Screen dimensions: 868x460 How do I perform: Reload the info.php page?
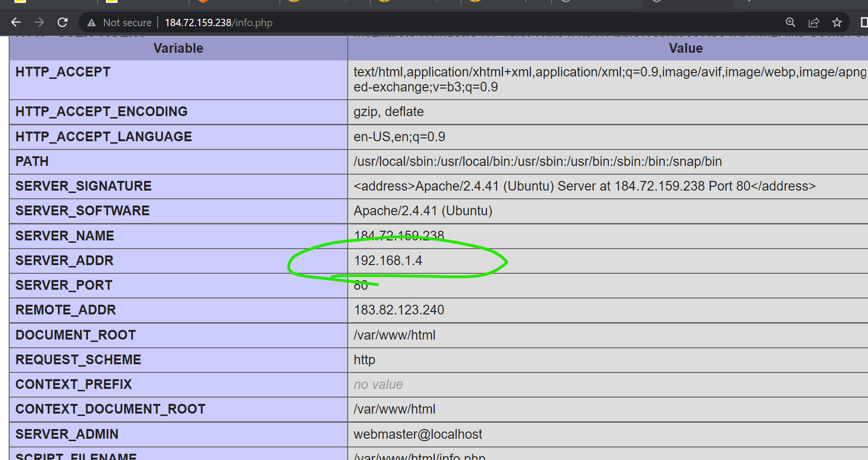(62, 22)
